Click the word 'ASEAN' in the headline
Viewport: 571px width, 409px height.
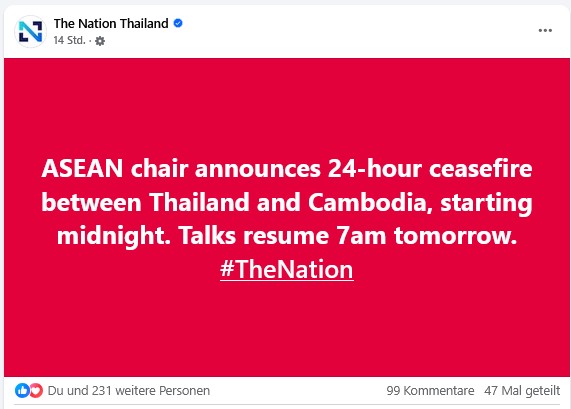tap(82, 169)
